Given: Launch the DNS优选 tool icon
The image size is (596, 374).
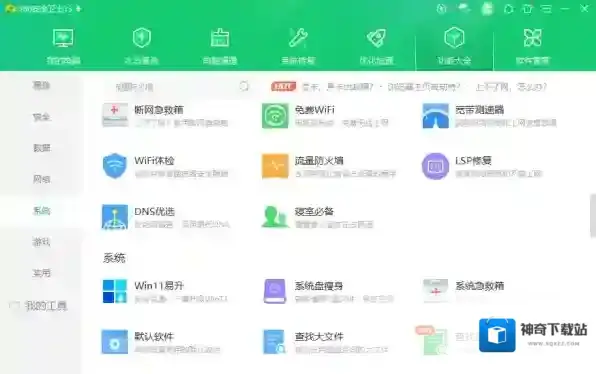Looking at the screenshot, I should 115,217.
